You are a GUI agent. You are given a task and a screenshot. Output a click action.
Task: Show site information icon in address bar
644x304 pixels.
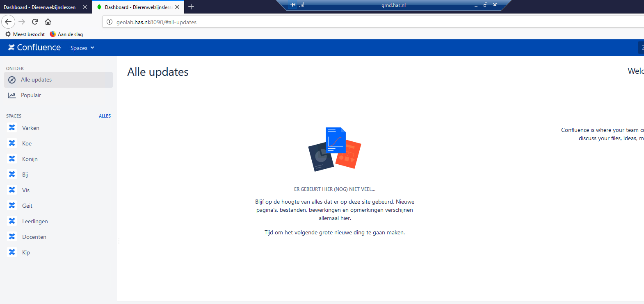click(110, 22)
